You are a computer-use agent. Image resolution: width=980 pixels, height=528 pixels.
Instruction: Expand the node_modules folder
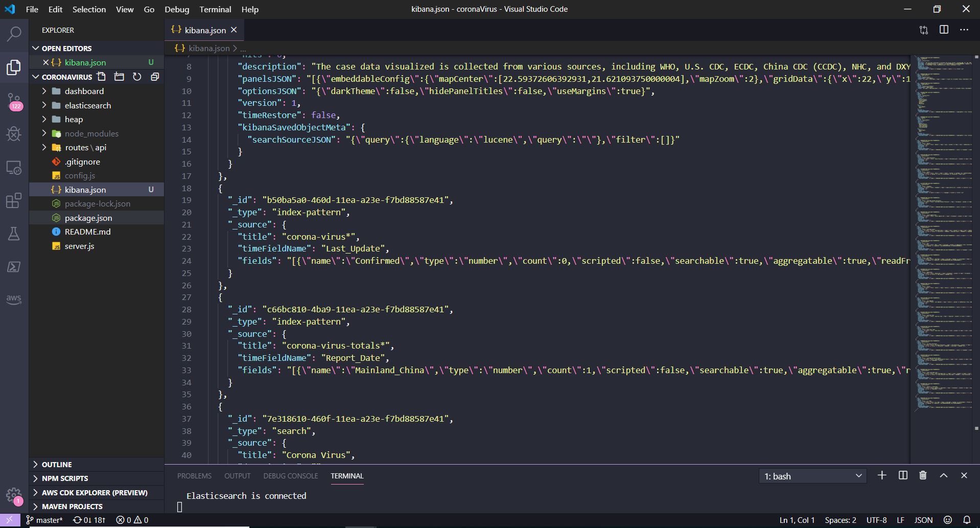[x=97, y=133]
